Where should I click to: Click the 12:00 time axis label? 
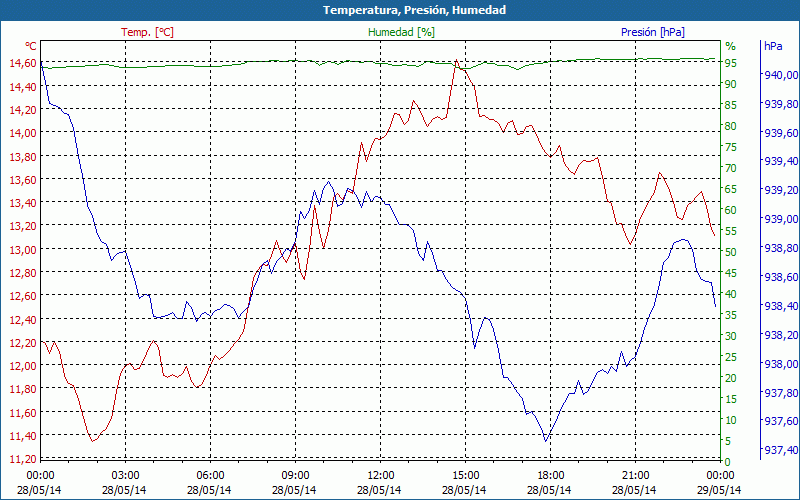point(380,476)
